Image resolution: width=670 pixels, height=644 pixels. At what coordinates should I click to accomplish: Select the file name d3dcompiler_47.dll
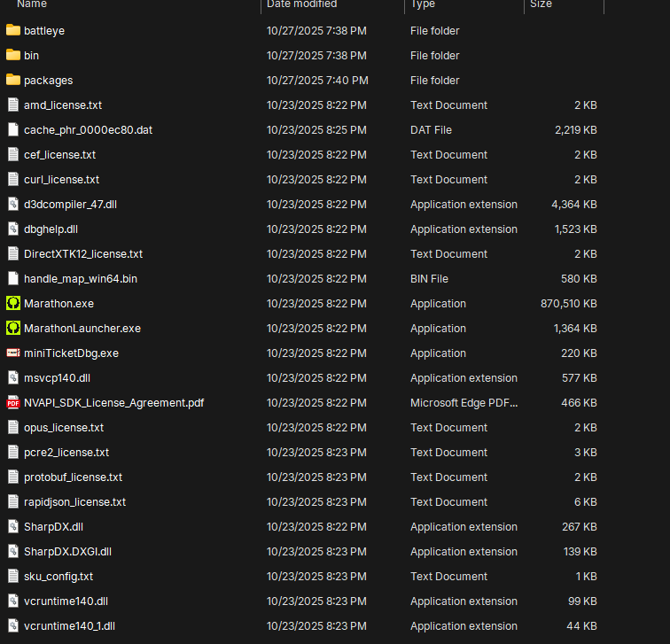(70, 204)
